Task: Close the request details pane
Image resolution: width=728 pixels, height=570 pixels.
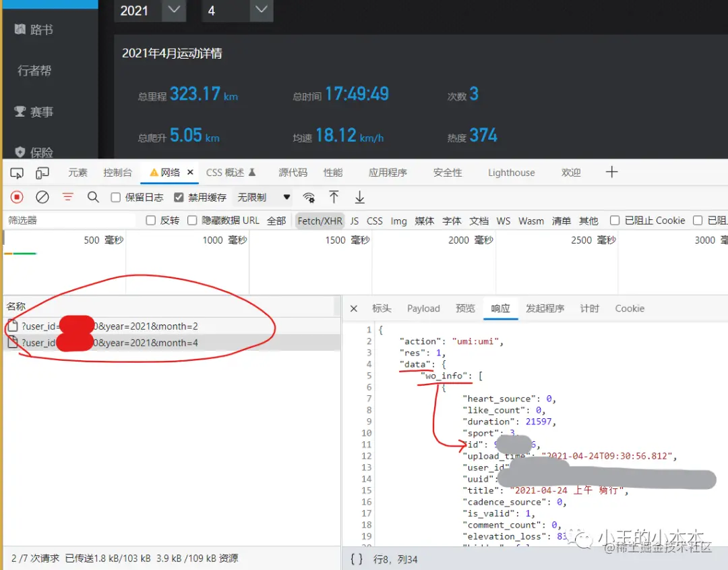Action: click(354, 308)
